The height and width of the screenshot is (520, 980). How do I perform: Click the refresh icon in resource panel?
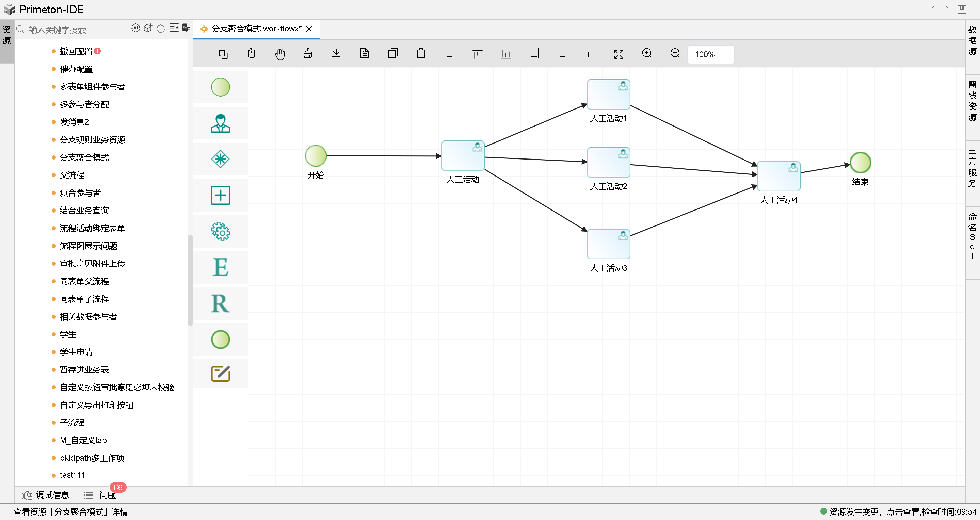tap(161, 29)
